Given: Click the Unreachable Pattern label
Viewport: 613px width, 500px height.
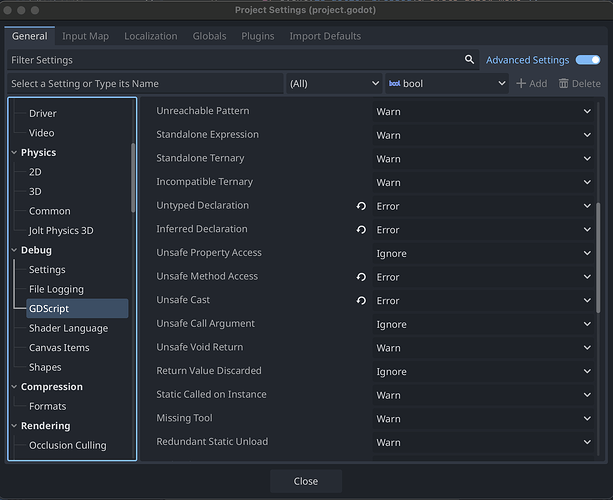Looking at the screenshot, I should (203, 111).
